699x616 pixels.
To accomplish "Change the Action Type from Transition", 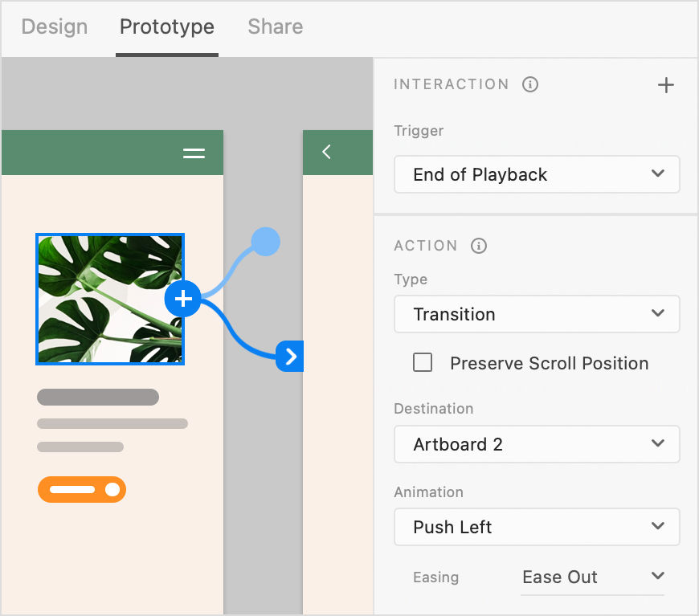I will coord(537,314).
